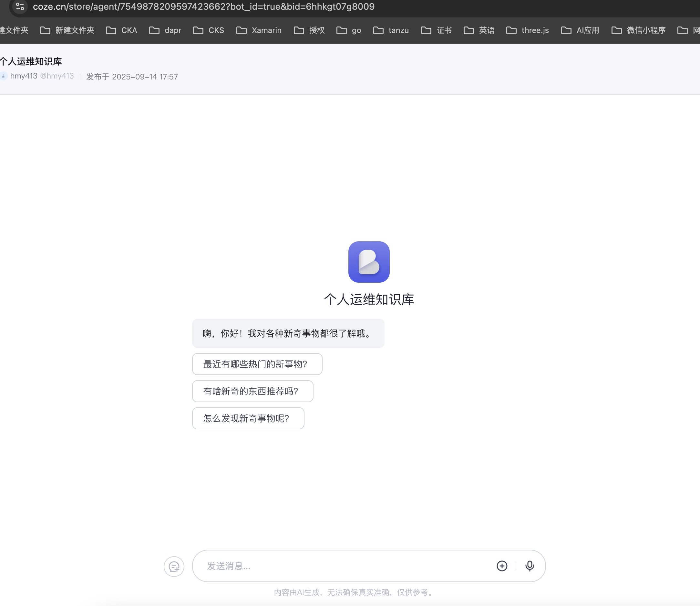This screenshot has width=700, height=606.
Task: Open the dapr bookmark folder
Action: (x=165, y=30)
